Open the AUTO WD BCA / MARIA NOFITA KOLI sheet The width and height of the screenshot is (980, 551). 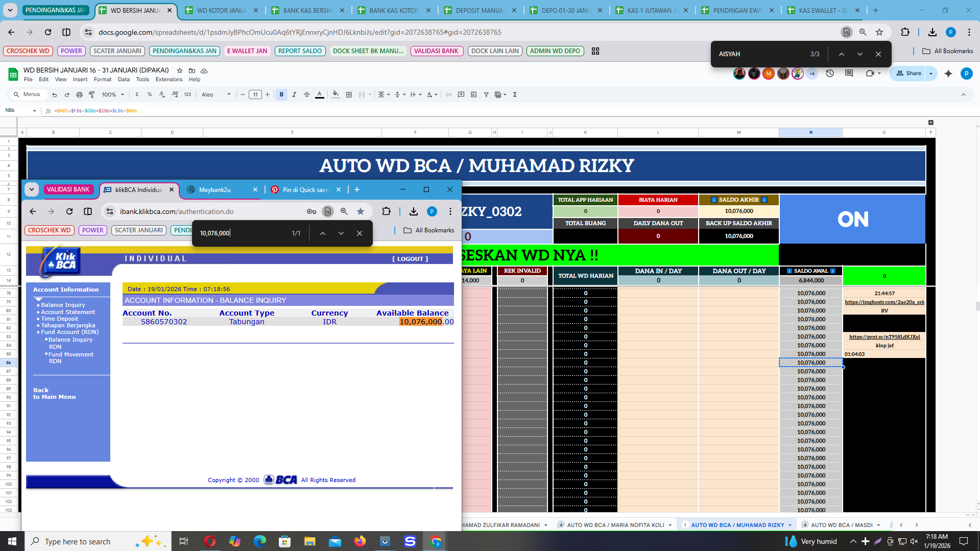click(615, 525)
